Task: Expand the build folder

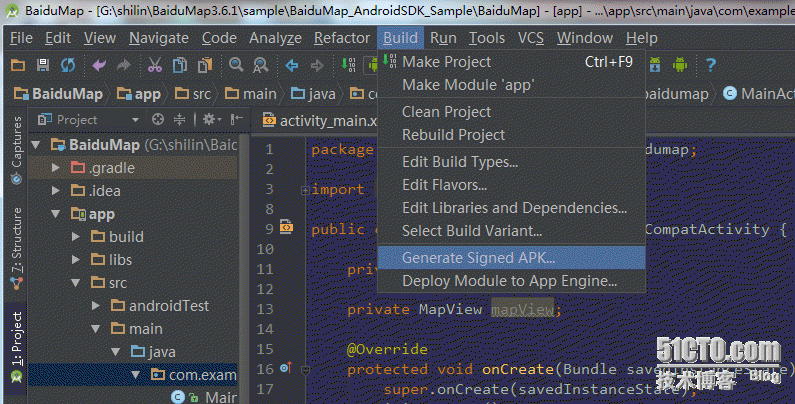Action: point(76,237)
